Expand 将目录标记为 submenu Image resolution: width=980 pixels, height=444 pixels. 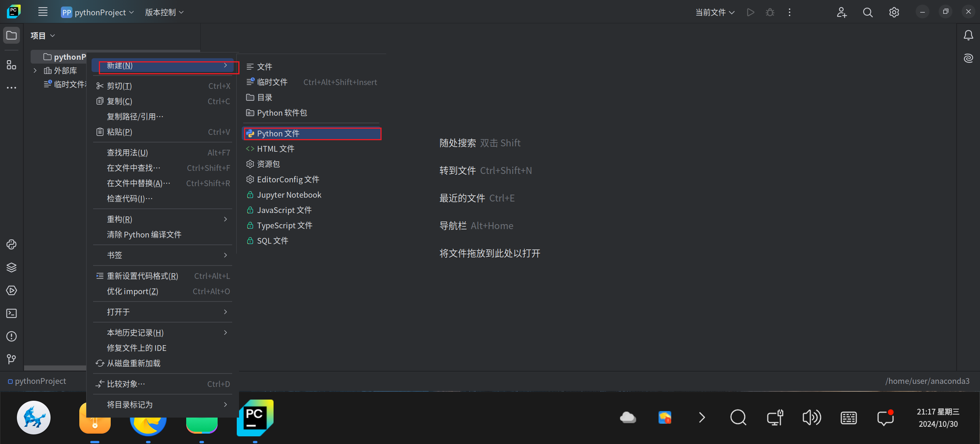point(162,405)
